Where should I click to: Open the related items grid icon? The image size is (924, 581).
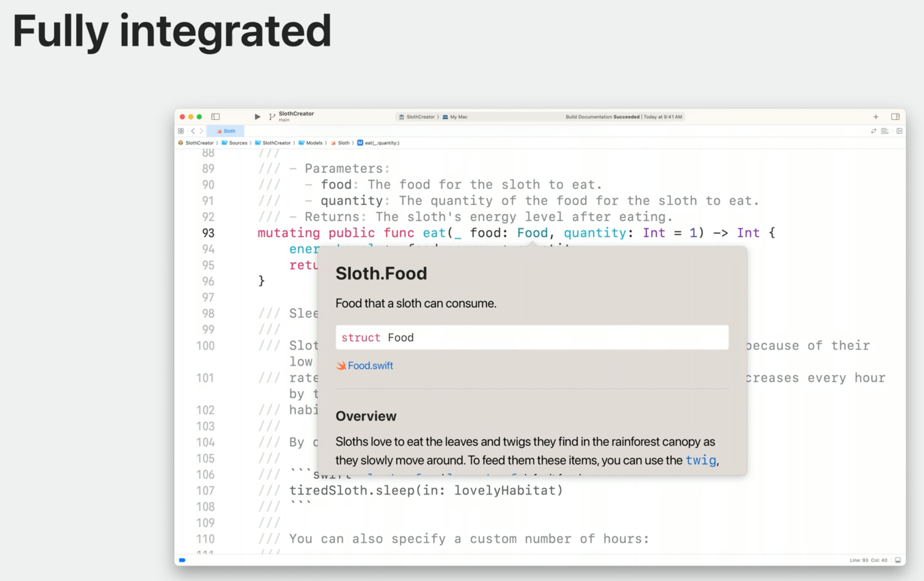(181, 131)
